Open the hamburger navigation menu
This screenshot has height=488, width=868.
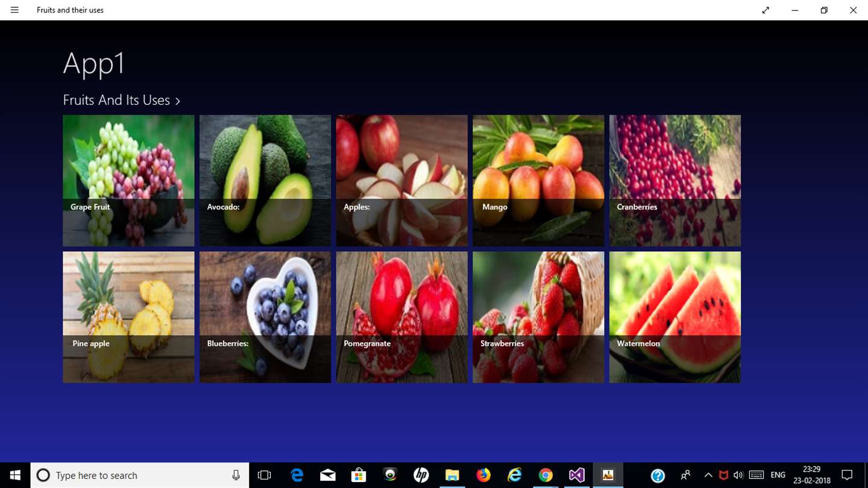[x=14, y=10]
